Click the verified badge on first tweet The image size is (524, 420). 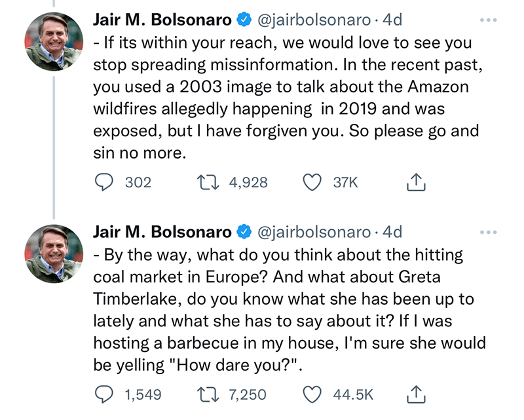[x=244, y=20]
